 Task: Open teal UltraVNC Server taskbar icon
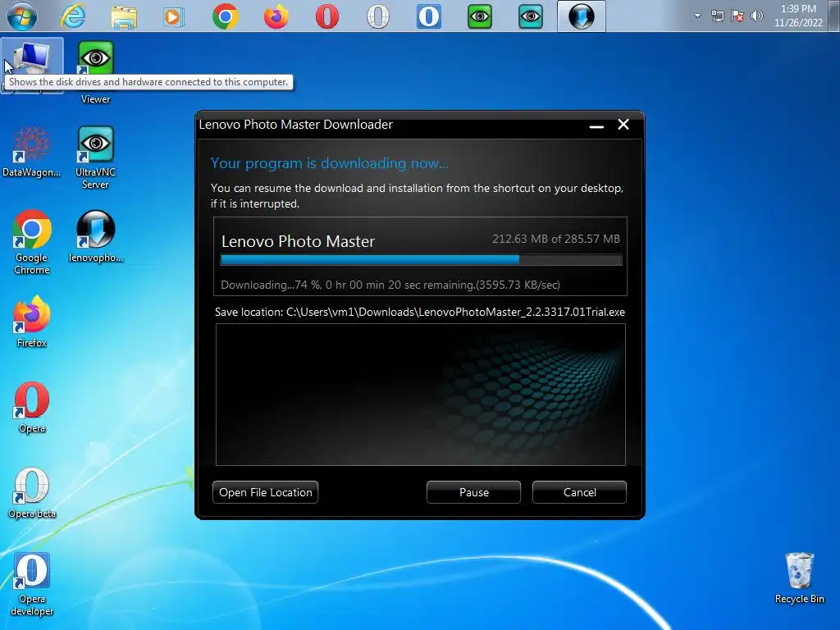point(531,16)
